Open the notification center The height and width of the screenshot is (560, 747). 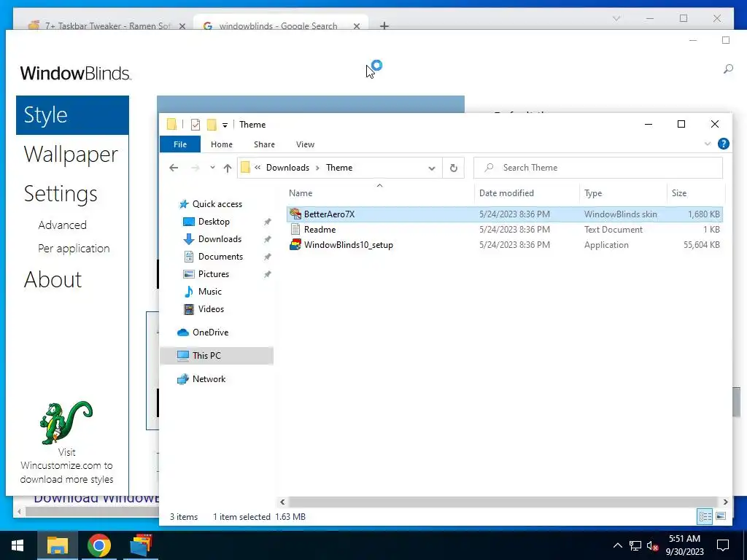723,545
